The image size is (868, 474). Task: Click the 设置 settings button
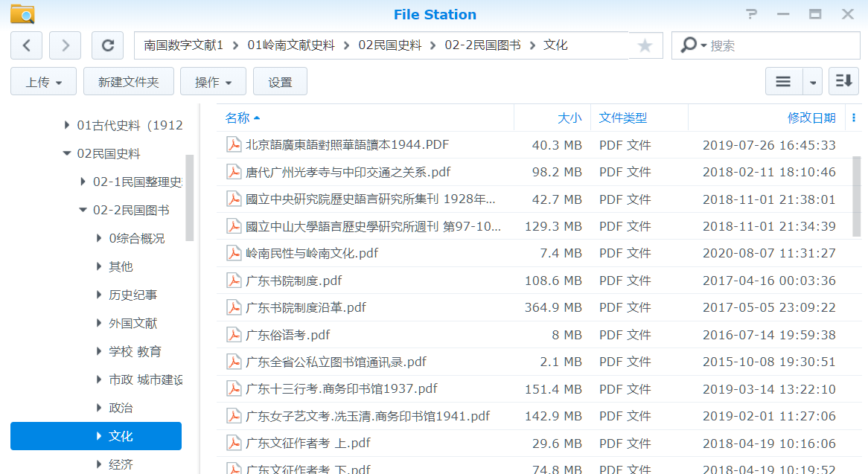click(280, 82)
